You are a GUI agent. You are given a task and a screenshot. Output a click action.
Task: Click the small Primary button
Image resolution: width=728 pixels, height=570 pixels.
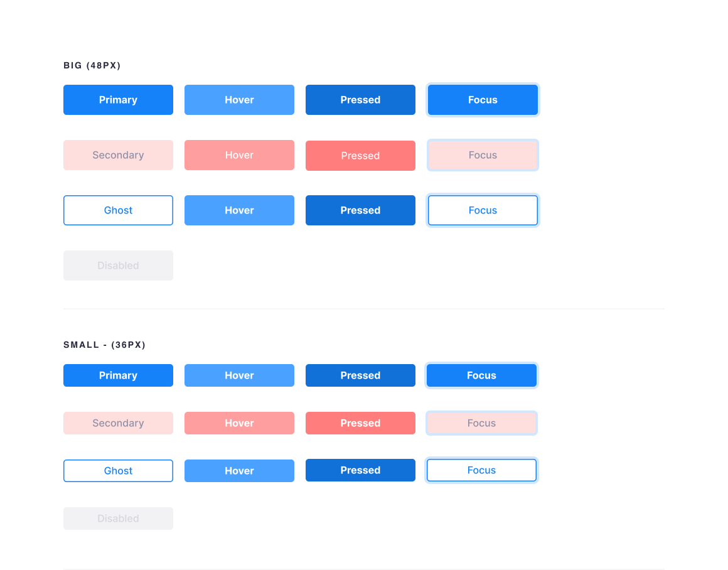point(118,375)
